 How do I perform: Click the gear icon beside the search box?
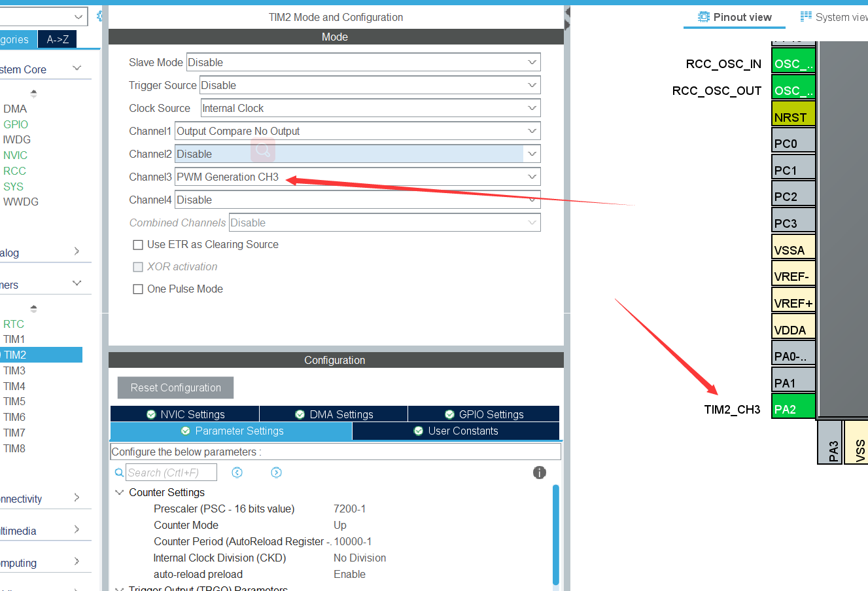99,16
